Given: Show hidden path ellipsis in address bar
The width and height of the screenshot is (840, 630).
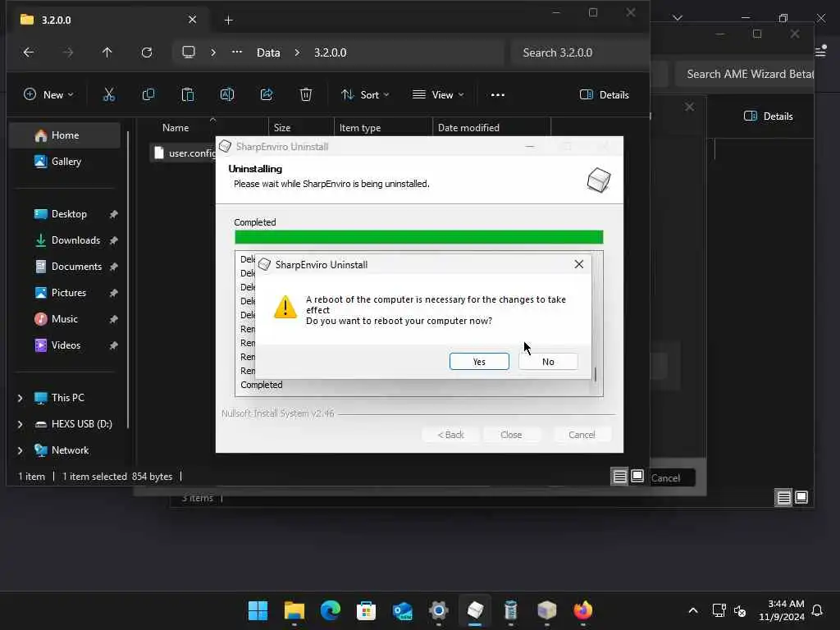Looking at the screenshot, I should click(237, 52).
